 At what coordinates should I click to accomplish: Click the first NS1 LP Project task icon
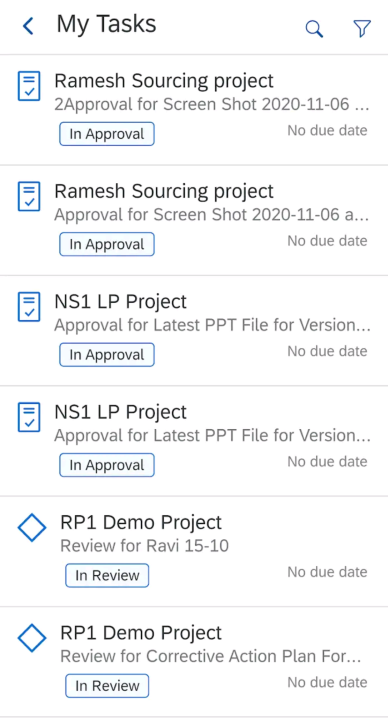click(x=29, y=307)
